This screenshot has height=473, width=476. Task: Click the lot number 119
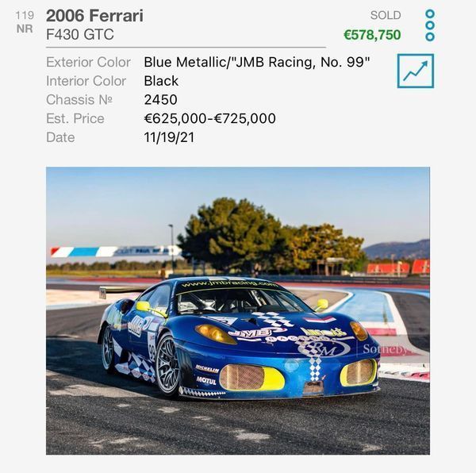tap(25, 15)
